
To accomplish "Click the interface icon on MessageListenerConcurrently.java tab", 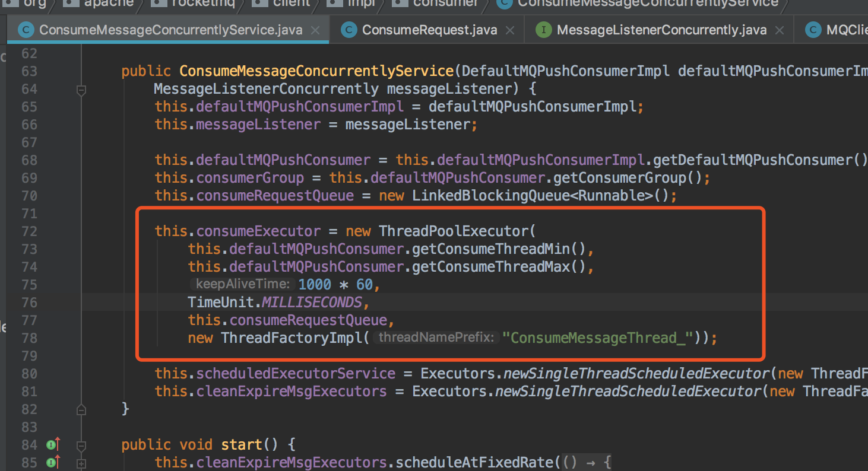I will (543, 30).
